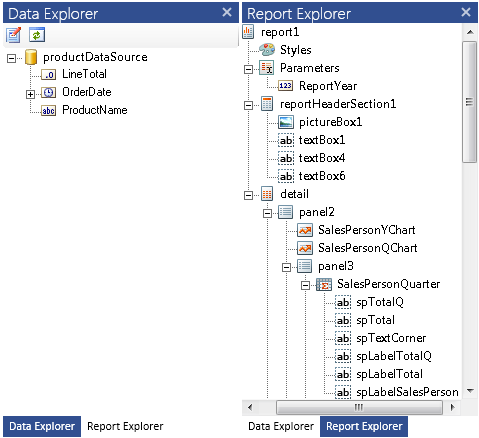Image resolution: width=479 pixels, height=438 pixels.
Task: Click the panel2 panel icon
Action: tap(286, 212)
